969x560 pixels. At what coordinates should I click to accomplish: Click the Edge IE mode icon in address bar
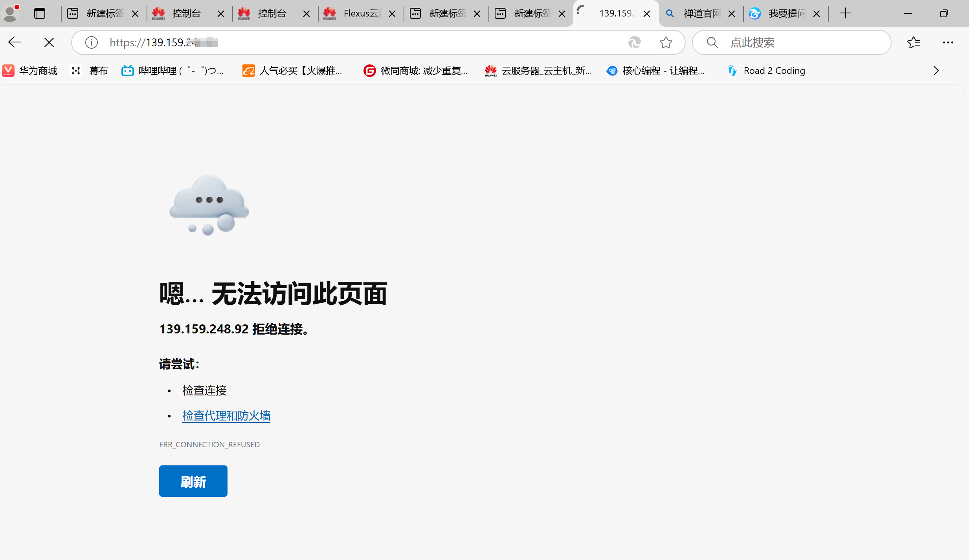point(634,42)
